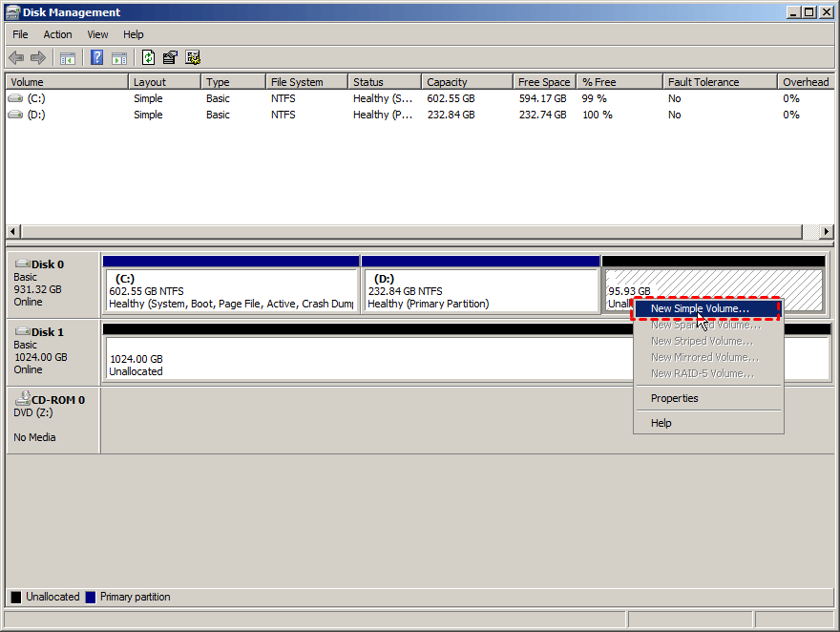Sort by the Fault Tolerance column header
The height and width of the screenshot is (632, 840).
(720, 82)
